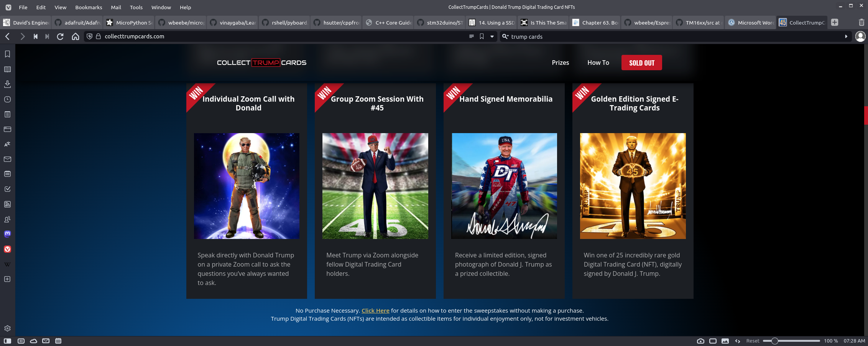Screen dimensions: 868x346
Task: Open the Edit menu
Action: pyautogui.click(x=41, y=7)
